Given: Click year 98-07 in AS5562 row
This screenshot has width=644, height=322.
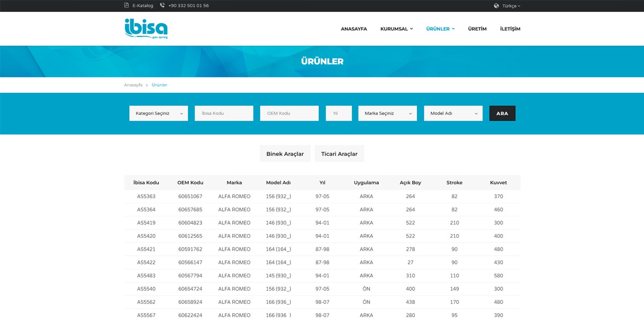Looking at the screenshot, I should coord(323,302).
